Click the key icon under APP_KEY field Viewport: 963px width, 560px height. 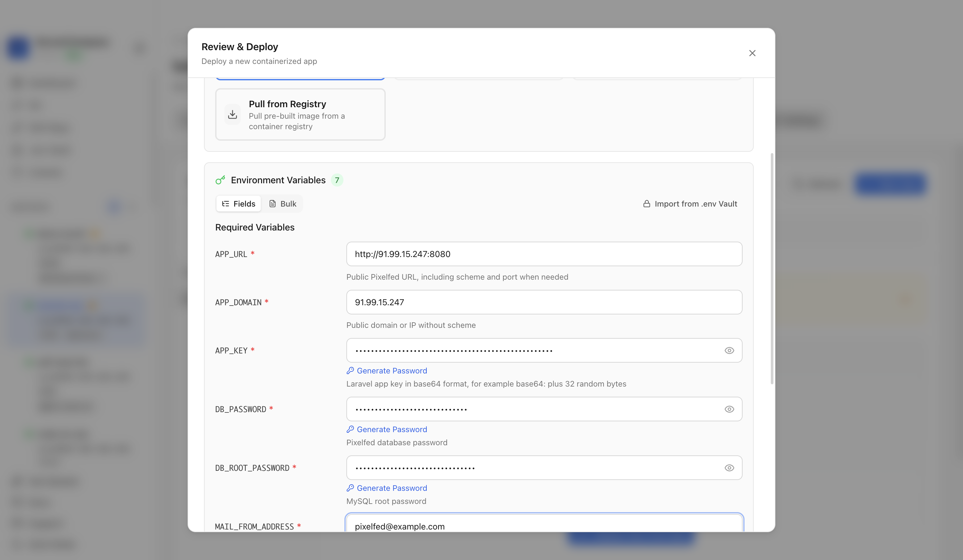point(350,370)
